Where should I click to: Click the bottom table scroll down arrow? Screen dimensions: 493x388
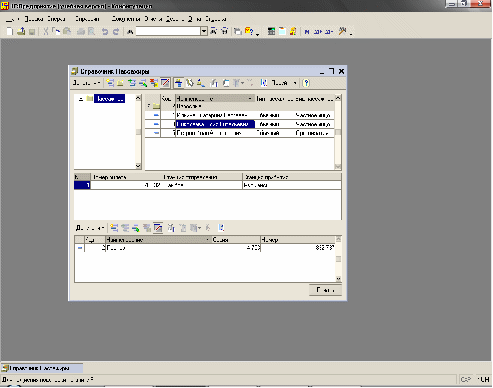(338, 279)
